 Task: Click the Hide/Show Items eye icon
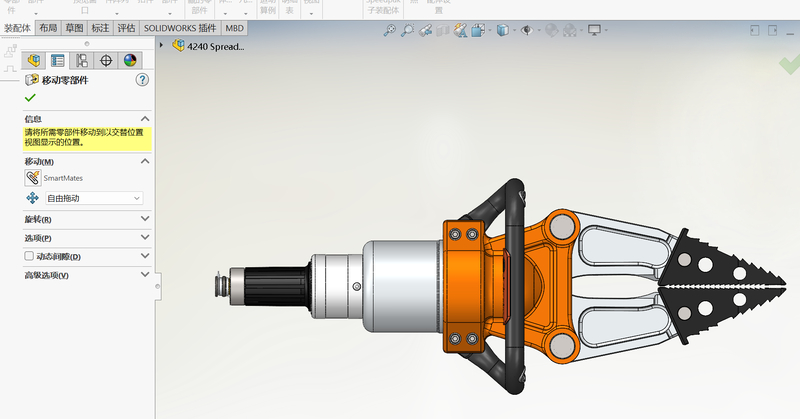click(x=529, y=31)
